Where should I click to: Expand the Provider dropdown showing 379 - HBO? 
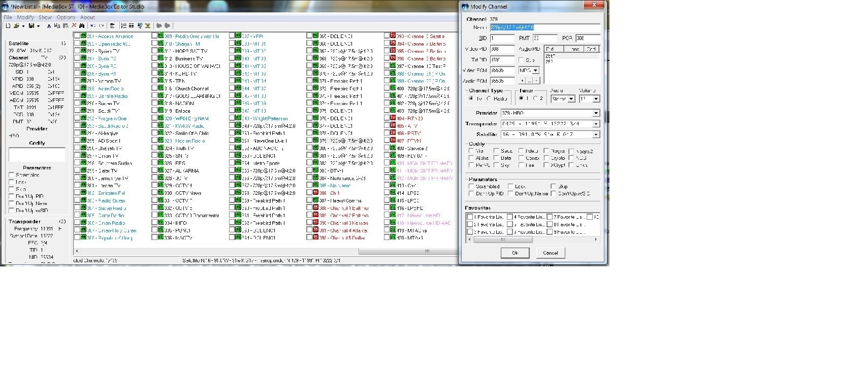(x=596, y=113)
